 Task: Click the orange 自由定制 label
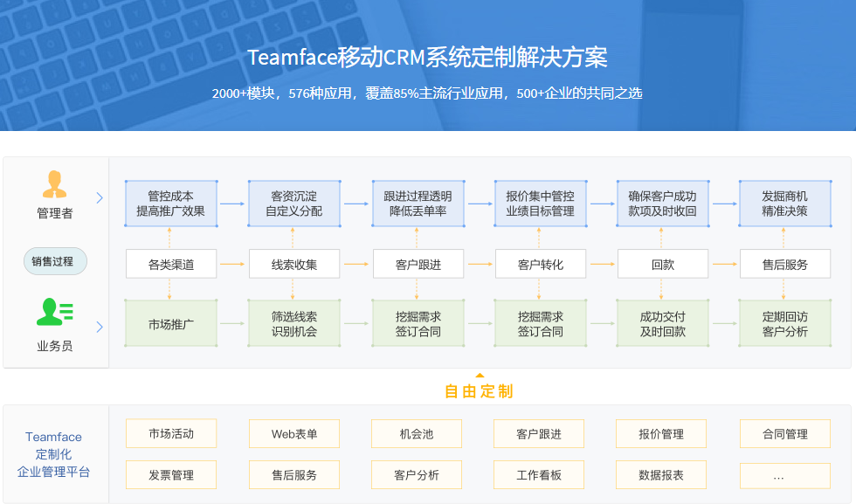click(x=480, y=391)
